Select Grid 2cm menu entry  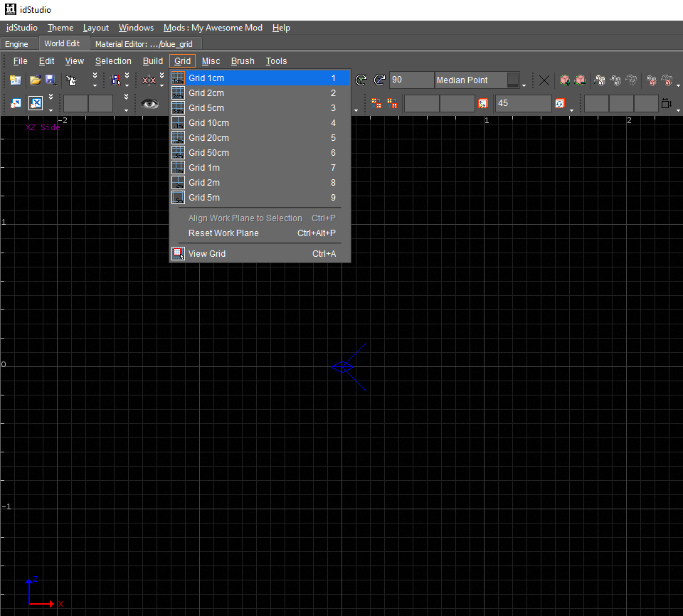pos(260,92)
